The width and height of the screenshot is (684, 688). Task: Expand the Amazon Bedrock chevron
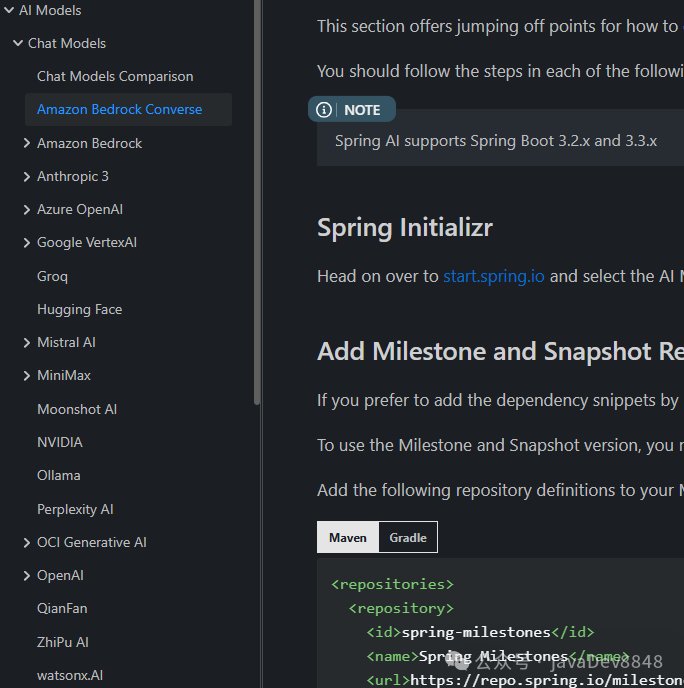click(27, 143)
